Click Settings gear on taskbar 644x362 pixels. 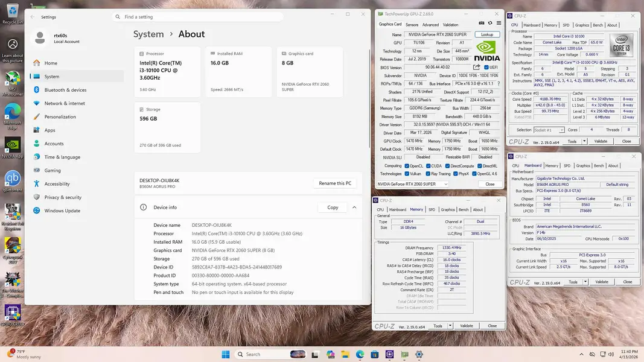coord(419,355)
